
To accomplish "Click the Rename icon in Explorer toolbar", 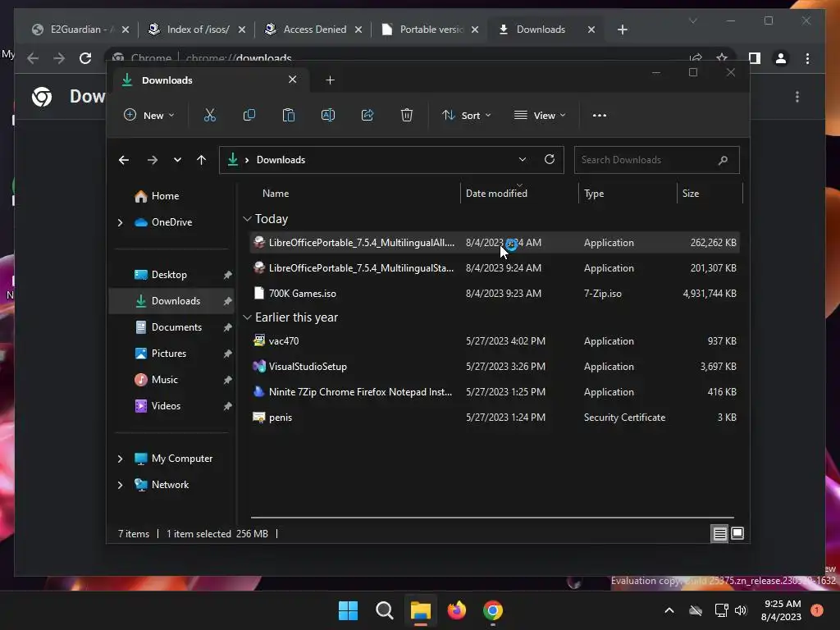I will point(328,115).
